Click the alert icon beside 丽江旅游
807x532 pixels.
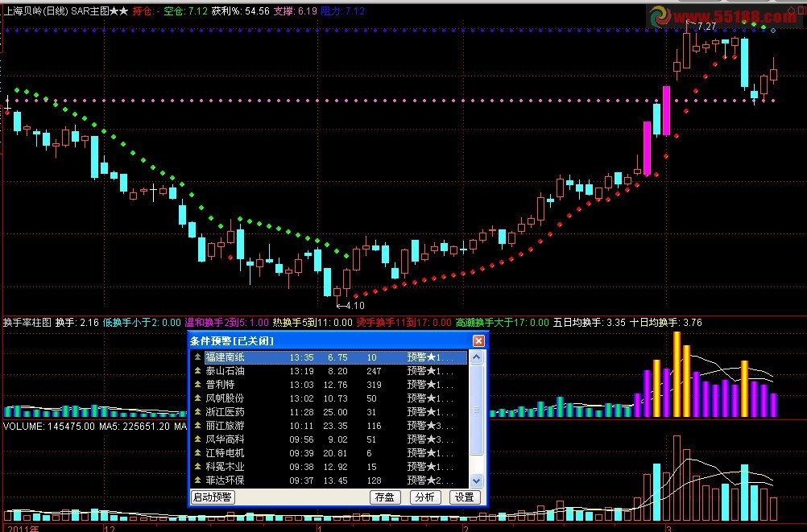(197, 426)
